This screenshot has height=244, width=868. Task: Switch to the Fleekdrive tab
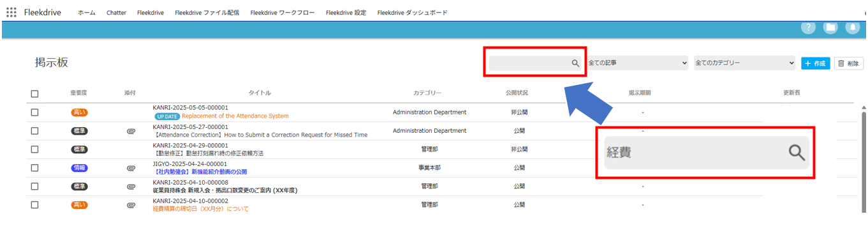[151, 13]
